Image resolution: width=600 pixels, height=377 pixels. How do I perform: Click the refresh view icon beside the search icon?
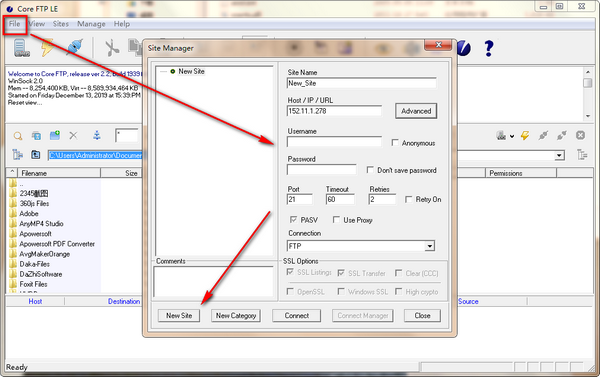(36, 135)
